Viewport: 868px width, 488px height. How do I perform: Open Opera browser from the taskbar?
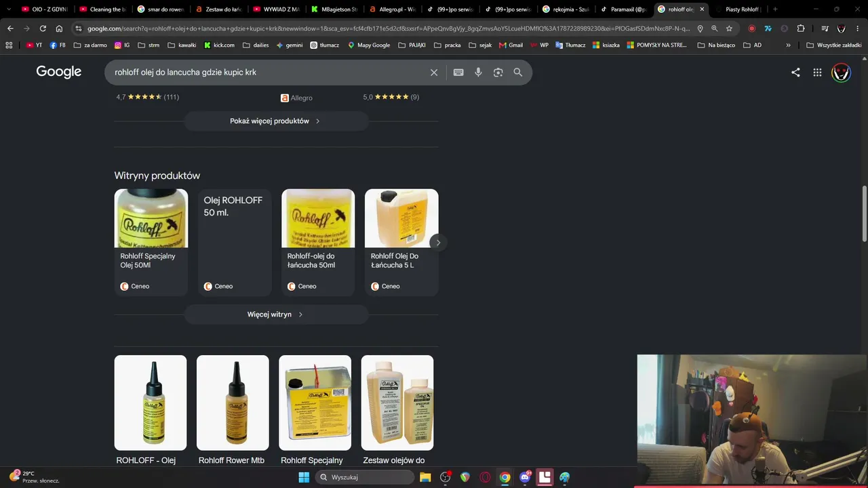pyautogui.click(x=485, y=477)
